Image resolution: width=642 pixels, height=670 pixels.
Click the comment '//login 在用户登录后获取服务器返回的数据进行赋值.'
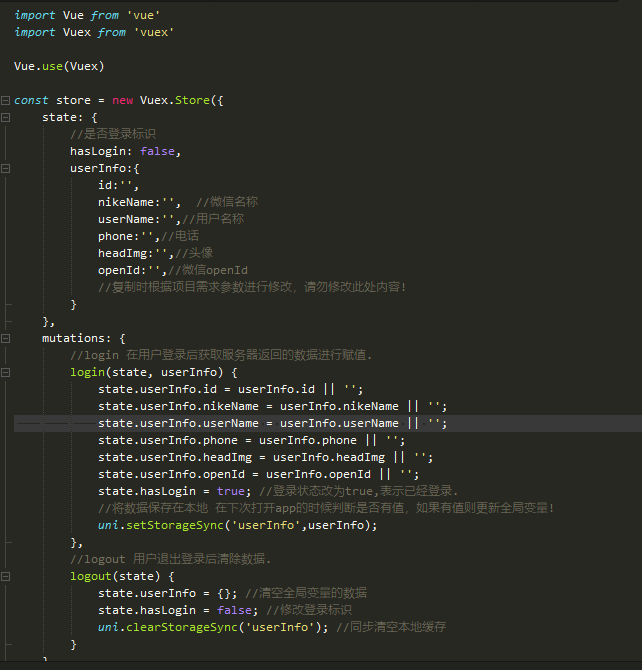tap(221, 355)
